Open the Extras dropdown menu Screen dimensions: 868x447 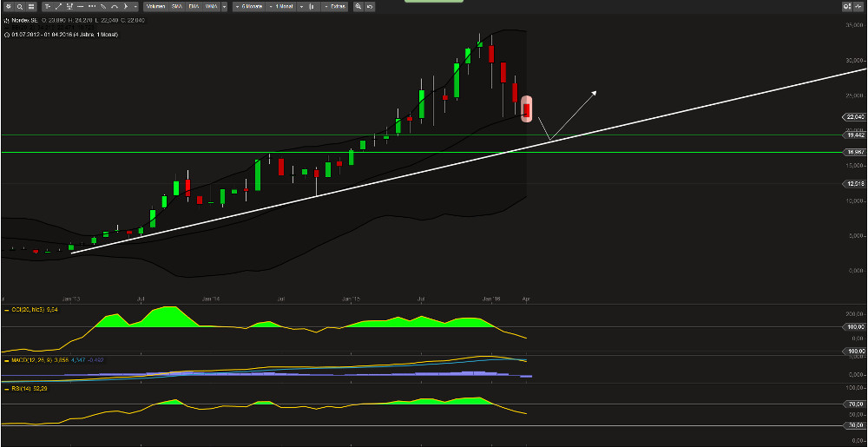334,7
